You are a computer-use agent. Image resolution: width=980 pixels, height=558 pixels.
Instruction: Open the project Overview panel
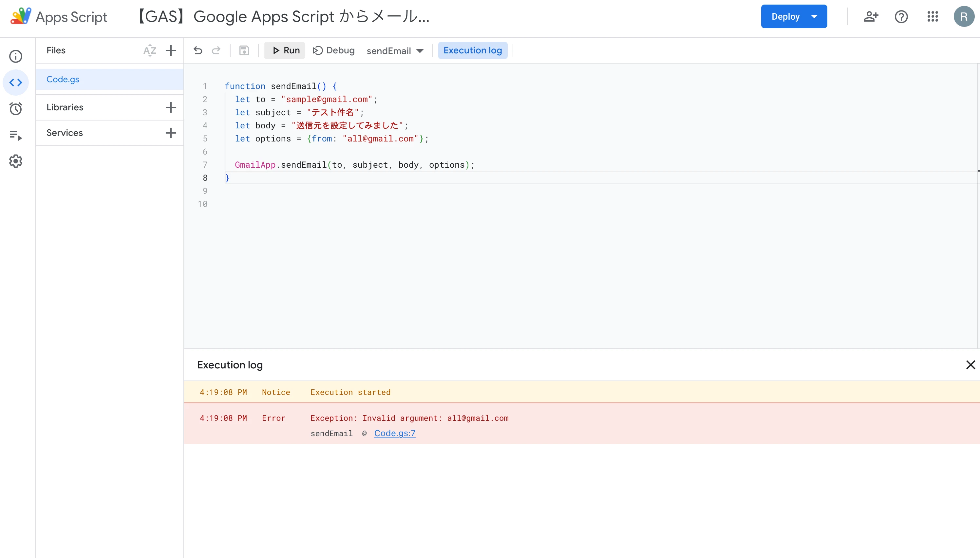16,56
